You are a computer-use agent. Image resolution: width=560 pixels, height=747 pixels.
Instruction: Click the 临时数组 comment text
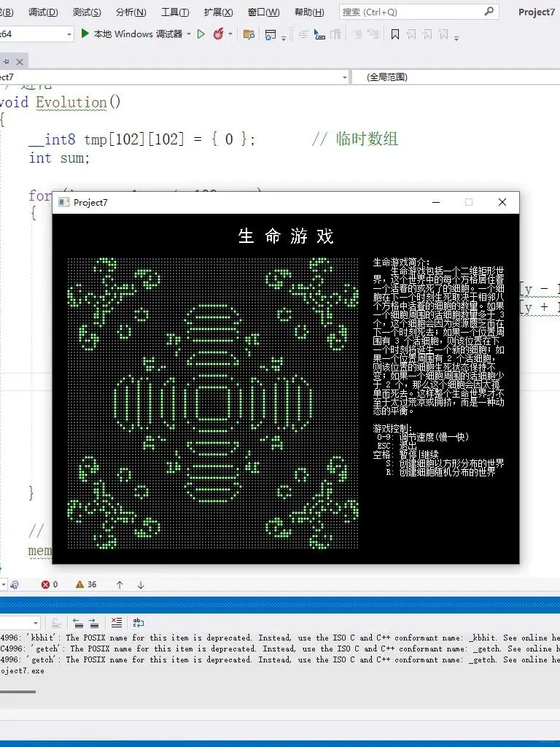coord(367,139)
